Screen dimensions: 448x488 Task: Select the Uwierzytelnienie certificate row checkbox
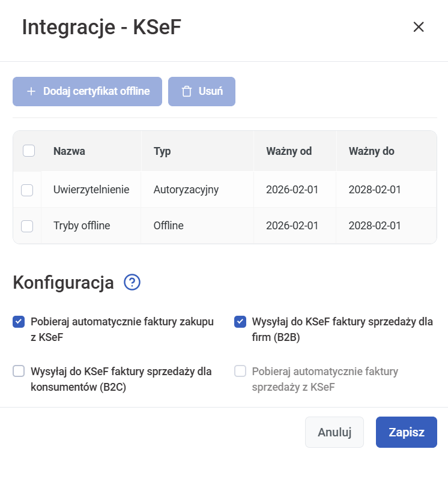[x=27, y=190]
